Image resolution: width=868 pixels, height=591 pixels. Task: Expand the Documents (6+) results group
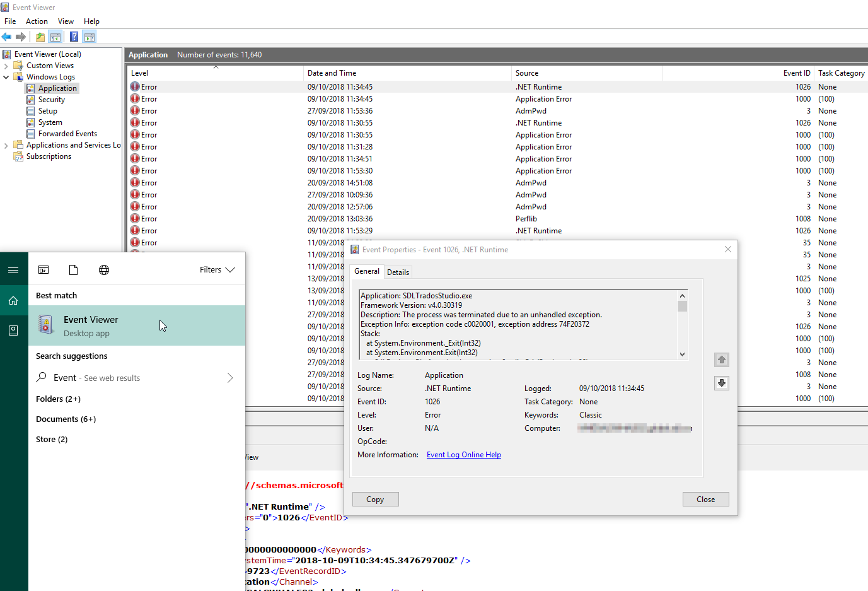[x=66, y=419]
